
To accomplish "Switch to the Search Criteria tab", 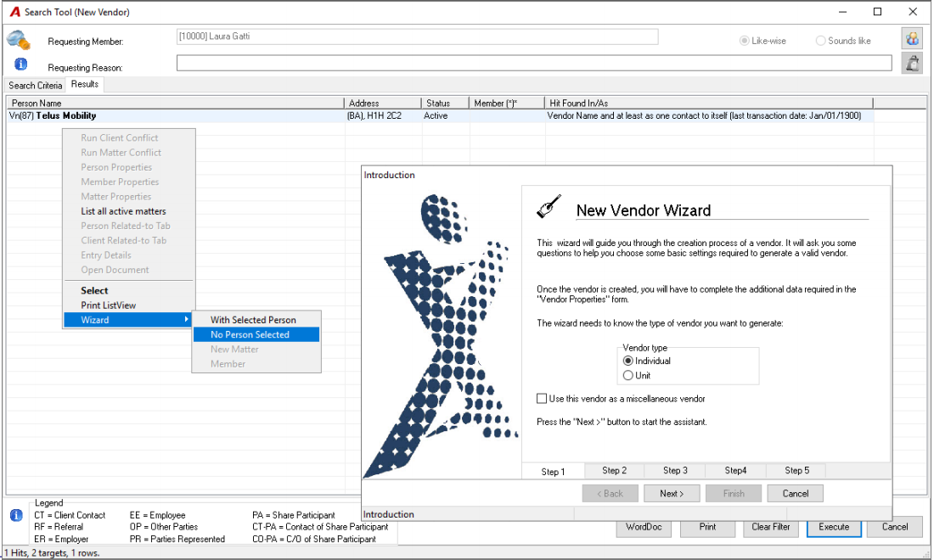I will (x=35, y=85).
